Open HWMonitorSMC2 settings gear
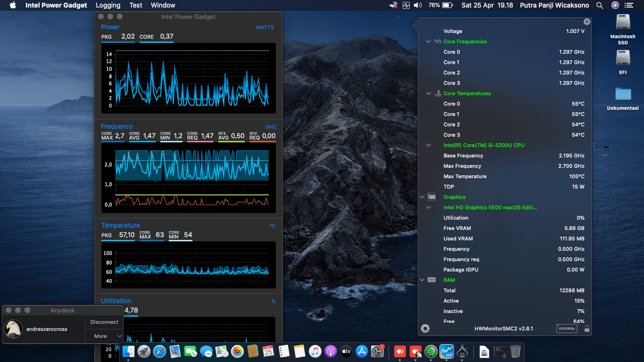This screenshot has height=362, width=644. pos(425,329)
